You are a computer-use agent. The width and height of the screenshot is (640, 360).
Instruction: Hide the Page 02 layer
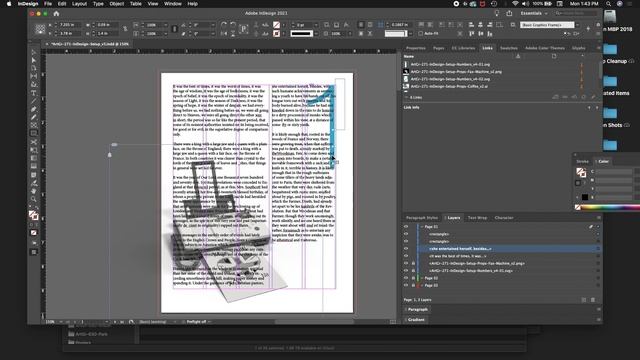tap(406, 278)
